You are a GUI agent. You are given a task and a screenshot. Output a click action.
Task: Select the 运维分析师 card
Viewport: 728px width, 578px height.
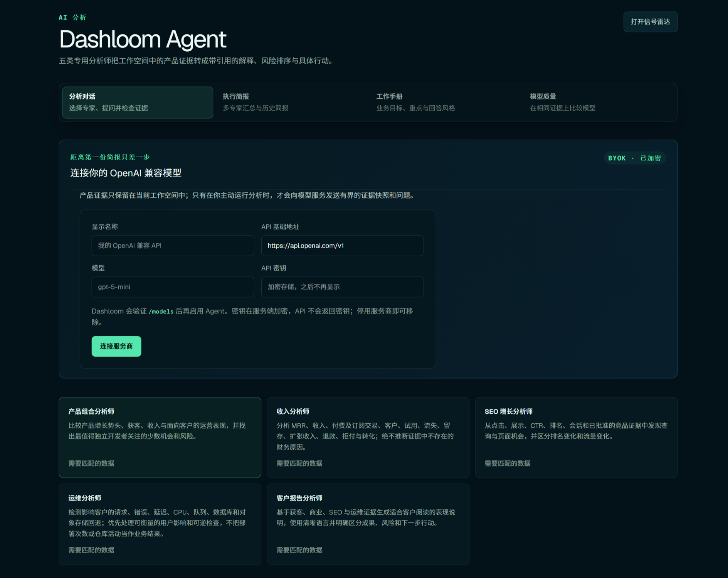160,524
